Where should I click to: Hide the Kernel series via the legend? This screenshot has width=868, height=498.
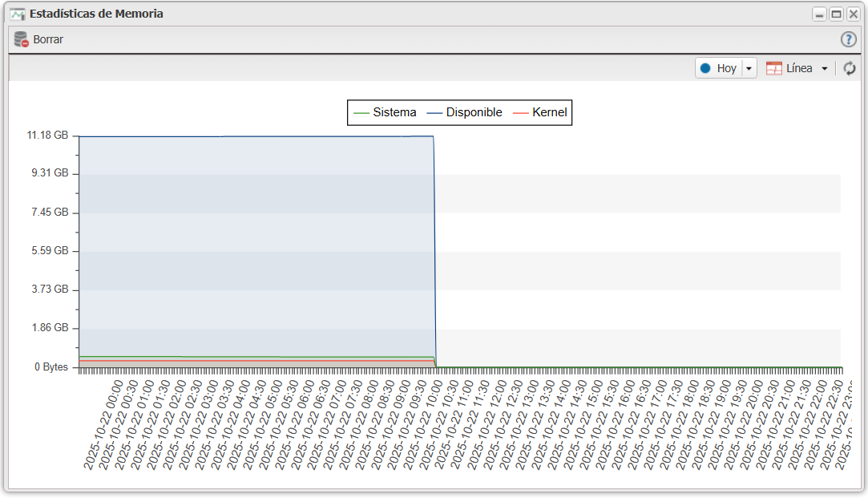[x=540, y=113]
